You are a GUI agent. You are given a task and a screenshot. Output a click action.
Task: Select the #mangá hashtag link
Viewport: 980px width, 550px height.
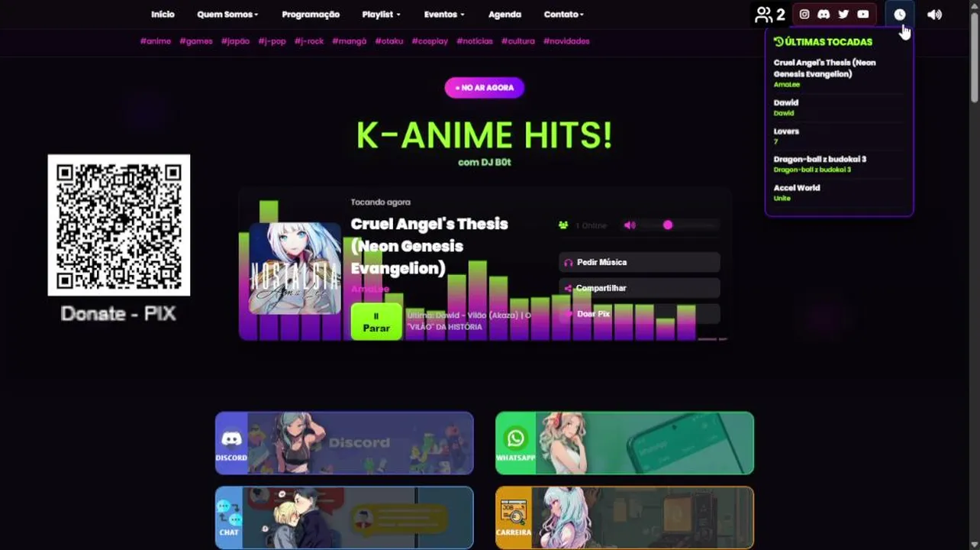350,41
